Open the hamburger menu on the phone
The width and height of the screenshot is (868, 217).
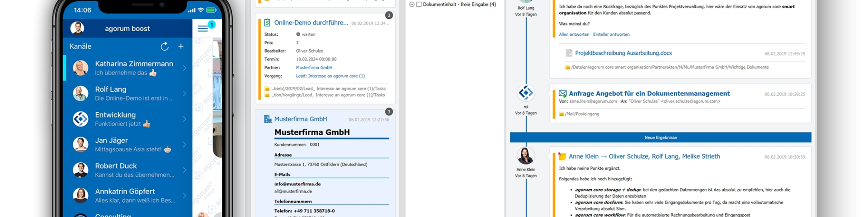pyautogui.click(x=203, y=28)
